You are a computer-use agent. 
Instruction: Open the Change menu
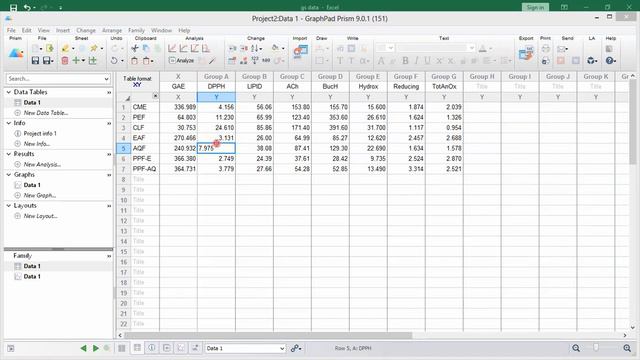(86, 30)
